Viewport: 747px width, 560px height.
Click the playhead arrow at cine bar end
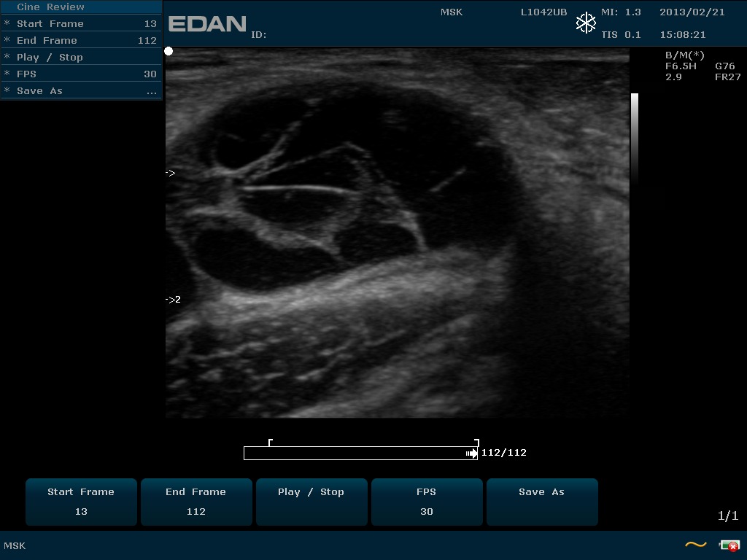(x=471, y=454)
